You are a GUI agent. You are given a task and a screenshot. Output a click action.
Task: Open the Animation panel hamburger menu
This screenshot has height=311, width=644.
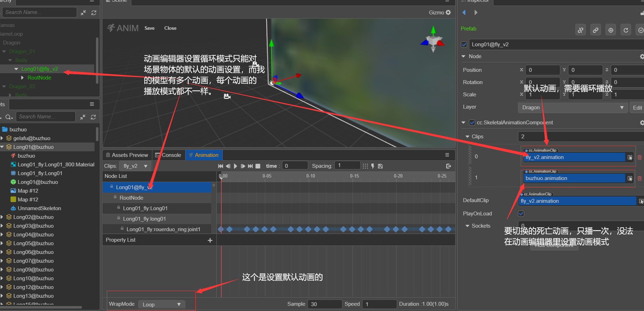[447, 155]
